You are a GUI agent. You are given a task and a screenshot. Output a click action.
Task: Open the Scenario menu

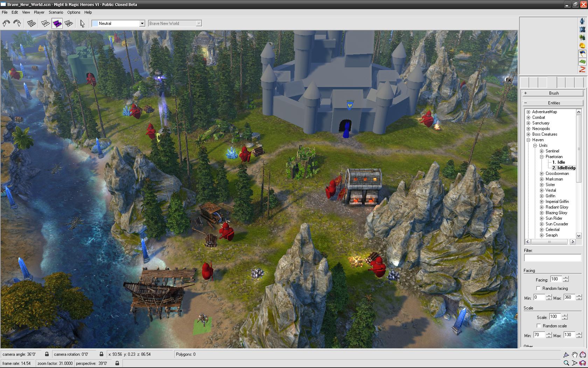click(56, 12)
